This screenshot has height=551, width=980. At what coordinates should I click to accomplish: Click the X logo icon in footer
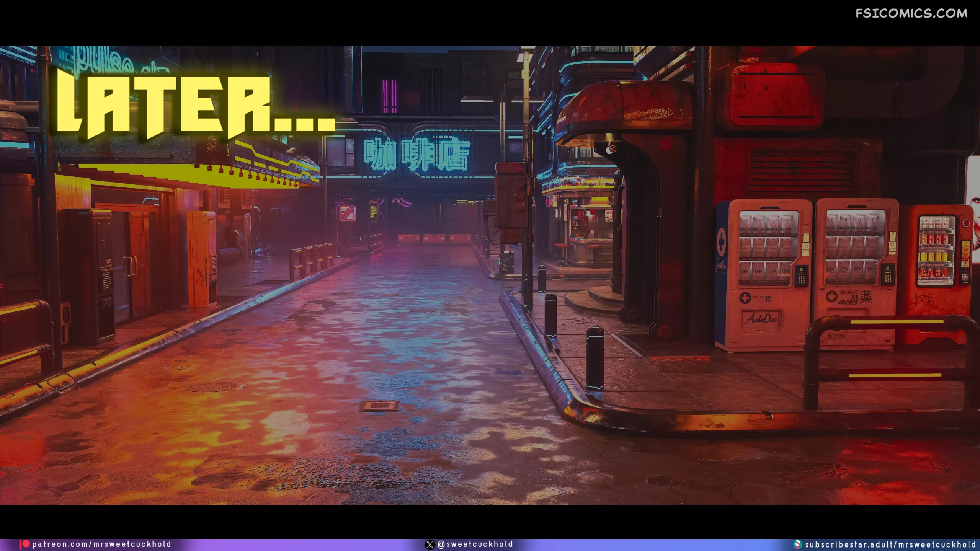pos(430,544)
